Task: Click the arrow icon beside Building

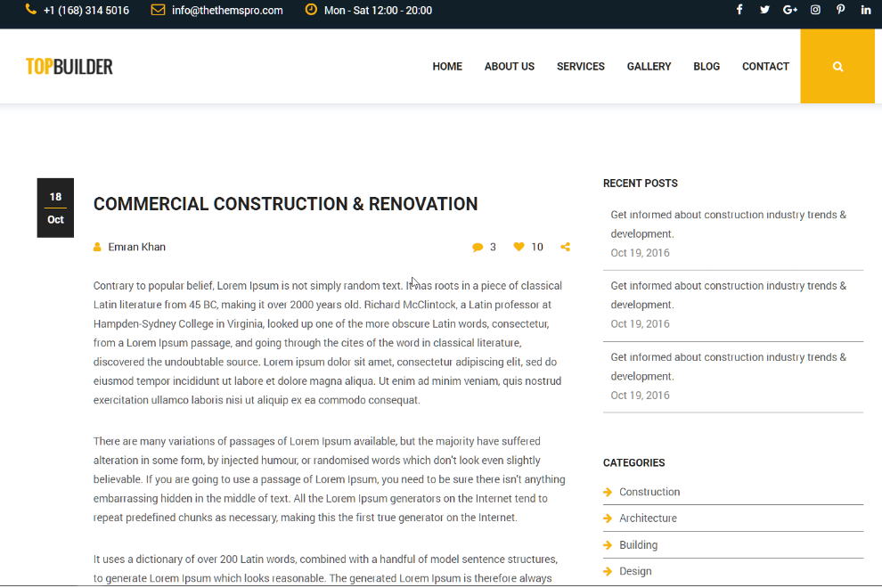Action: pyautogui.click(x=608, y=544)
